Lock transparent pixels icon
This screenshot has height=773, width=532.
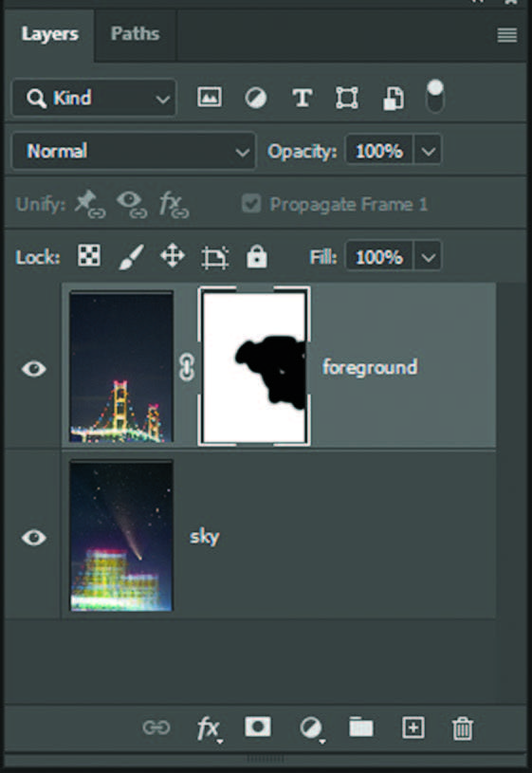coord(89,255)
